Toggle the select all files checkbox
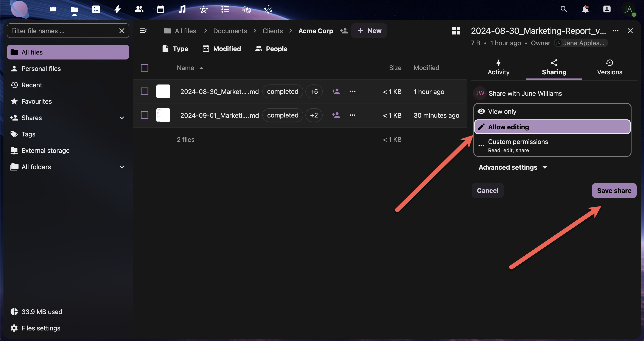The height and width of the screenshot is (341, 644). pyautogui.click(x=145, y=68)
